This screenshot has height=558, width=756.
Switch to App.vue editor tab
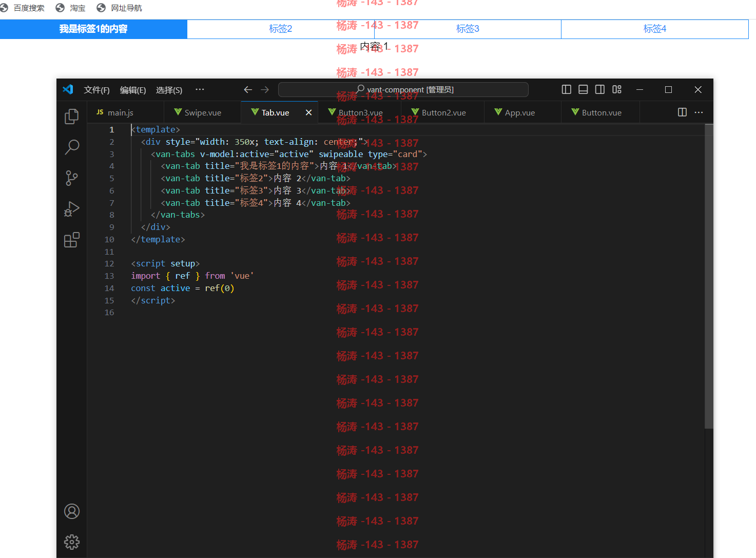(522, 112)
